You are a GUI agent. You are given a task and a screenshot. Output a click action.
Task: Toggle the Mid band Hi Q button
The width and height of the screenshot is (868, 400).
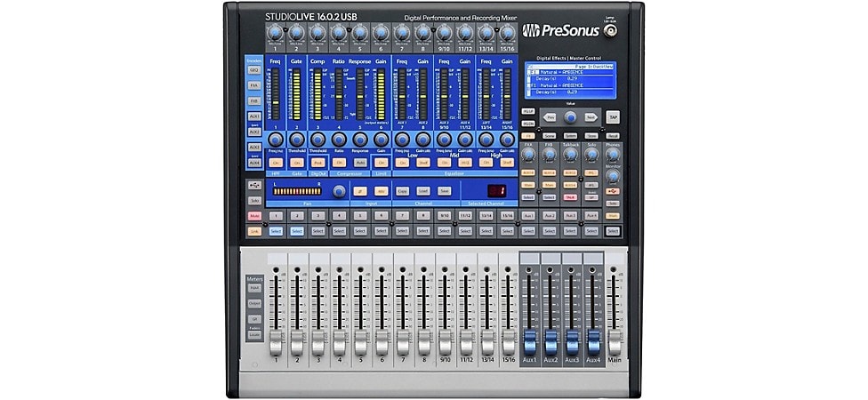coord(465,163)
